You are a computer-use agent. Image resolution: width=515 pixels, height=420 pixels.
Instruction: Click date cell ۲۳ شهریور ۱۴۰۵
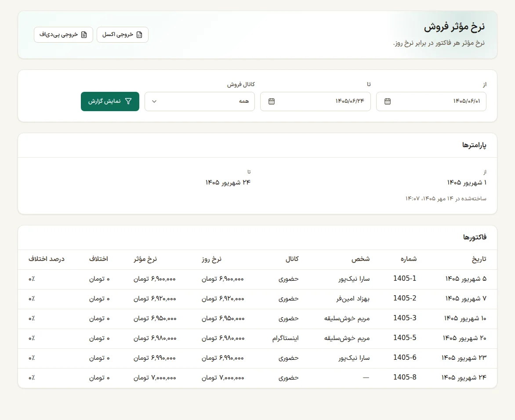(464, 358)
